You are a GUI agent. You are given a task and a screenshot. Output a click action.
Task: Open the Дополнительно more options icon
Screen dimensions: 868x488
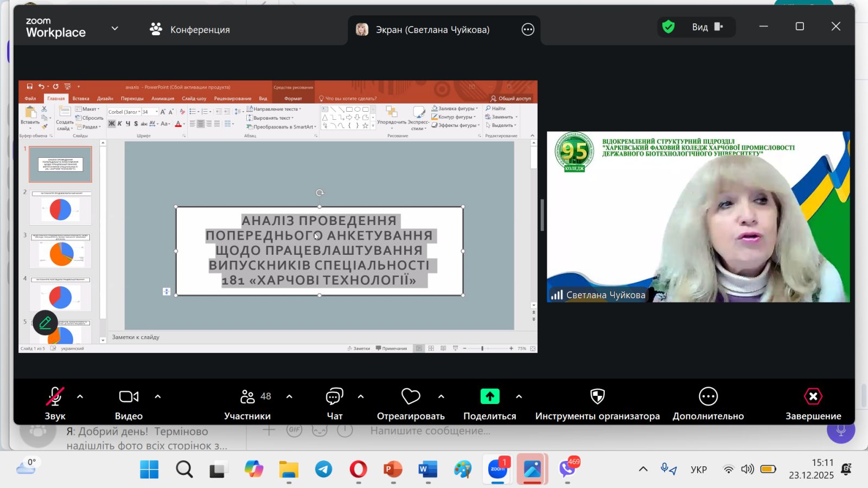click(x=708, y=397)
